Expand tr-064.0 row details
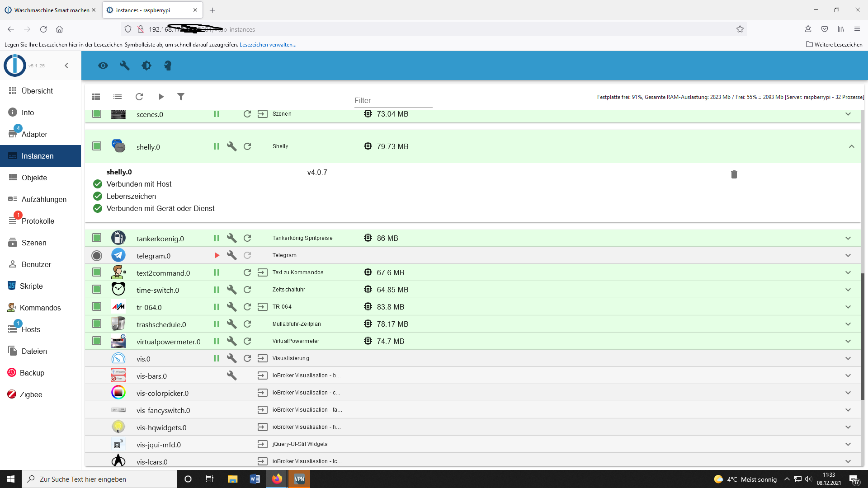 [x=848, y=307]
